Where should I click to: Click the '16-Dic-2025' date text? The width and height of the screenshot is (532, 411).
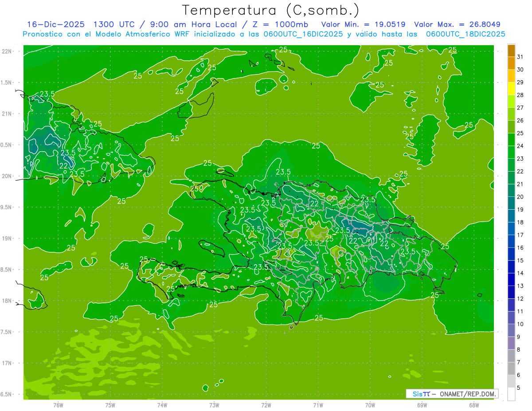(x=56, y=24)
